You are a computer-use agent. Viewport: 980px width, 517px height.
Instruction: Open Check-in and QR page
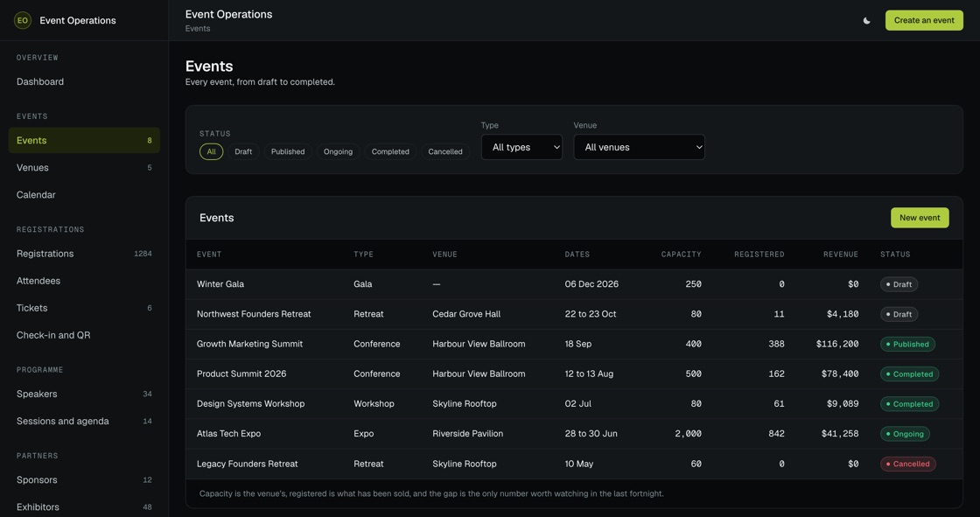pos(84,335)
